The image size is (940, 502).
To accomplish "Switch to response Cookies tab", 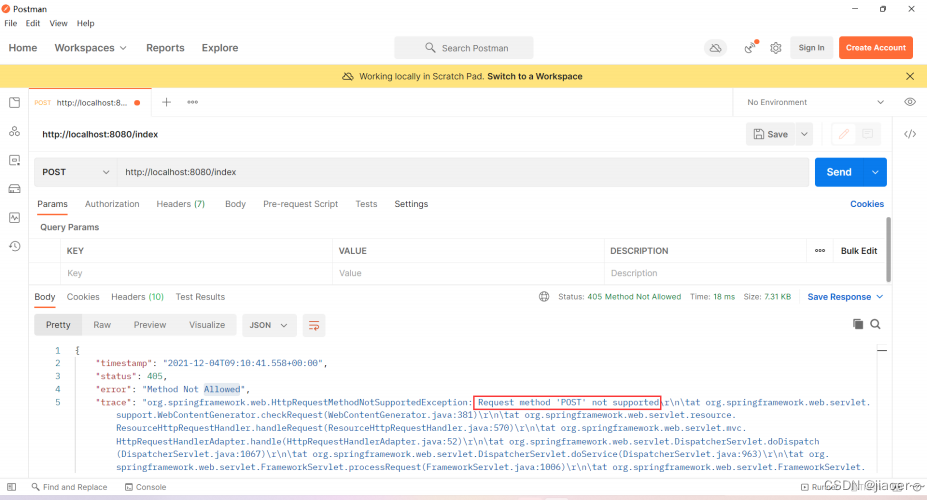I will (x=83, y=297).
